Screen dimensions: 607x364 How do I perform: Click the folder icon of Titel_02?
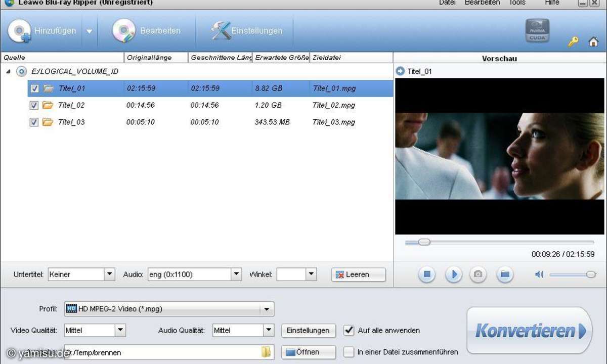click(x=48, y=105)
